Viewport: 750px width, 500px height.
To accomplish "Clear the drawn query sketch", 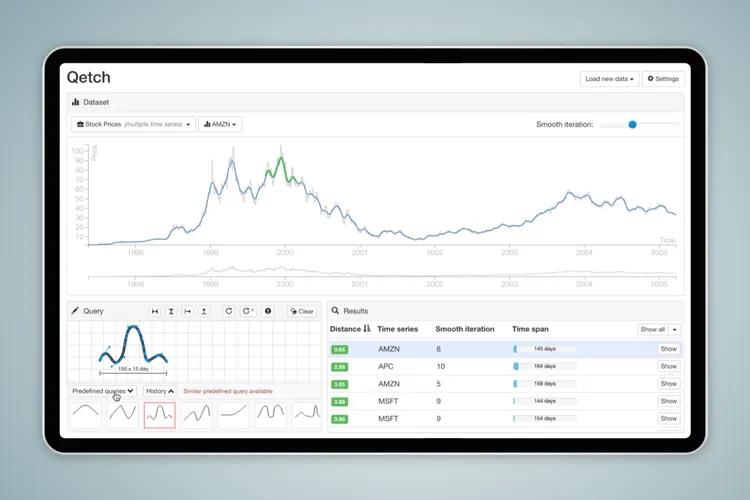I will 301,311.
